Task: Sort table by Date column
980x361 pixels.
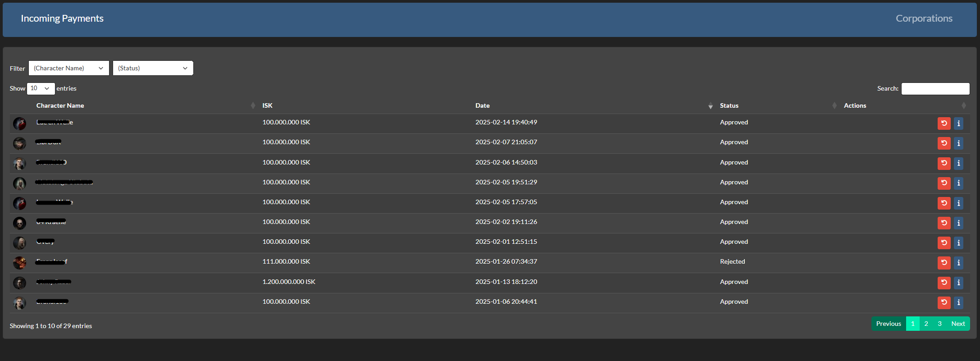Action: click(x=594, y=105)
